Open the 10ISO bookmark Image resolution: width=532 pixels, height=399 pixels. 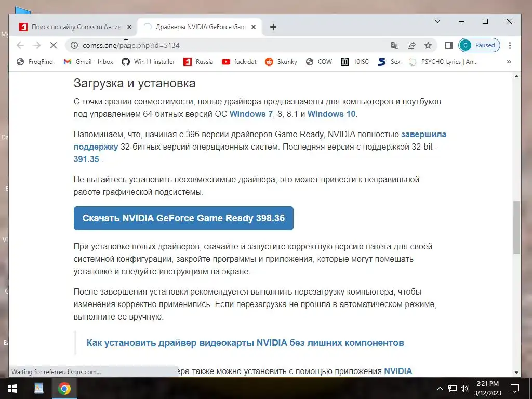tap(355, 62)
